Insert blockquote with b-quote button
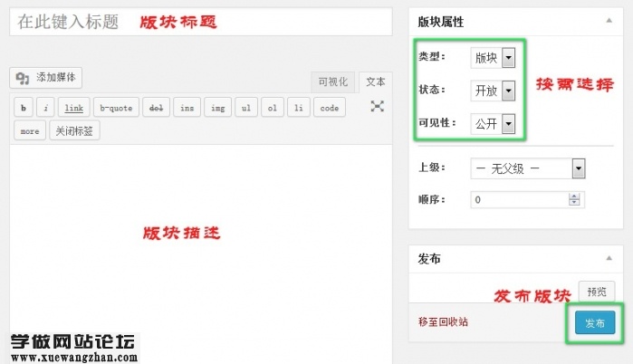The width and height of the screenshot is (633, 364). click(x=116, y=108)
